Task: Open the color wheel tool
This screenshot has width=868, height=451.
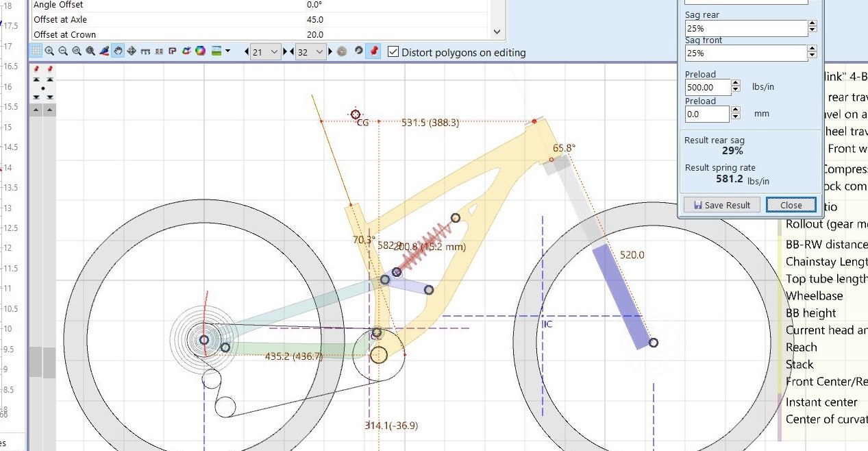Action: click(x=200, y=51)
